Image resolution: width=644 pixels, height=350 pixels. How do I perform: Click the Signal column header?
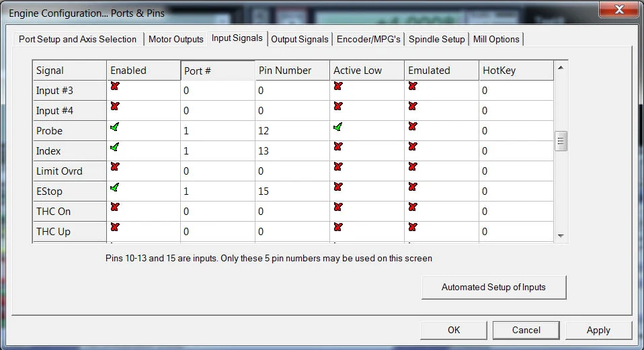coord(69,70)
